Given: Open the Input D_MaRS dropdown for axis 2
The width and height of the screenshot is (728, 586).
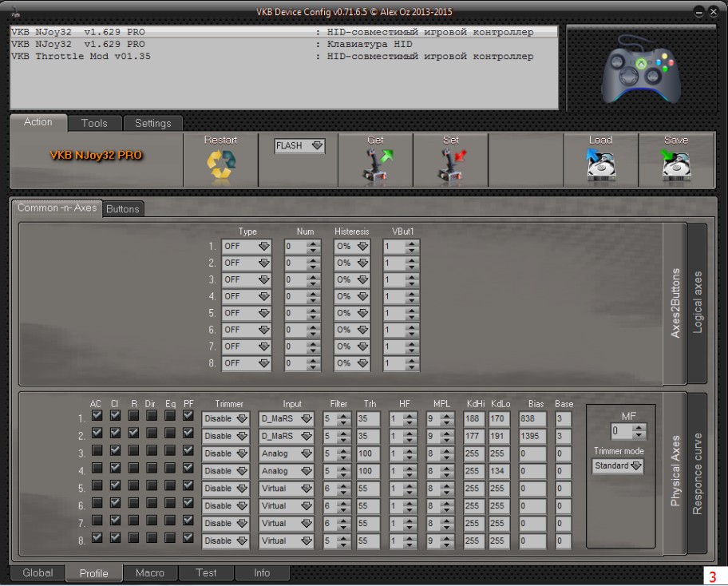Looking at the screenshot, I should click(x=286, y=437).
